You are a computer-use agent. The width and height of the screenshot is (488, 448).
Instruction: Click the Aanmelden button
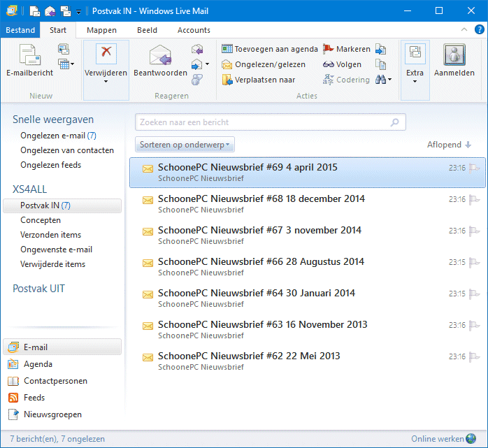click(454, 60)
